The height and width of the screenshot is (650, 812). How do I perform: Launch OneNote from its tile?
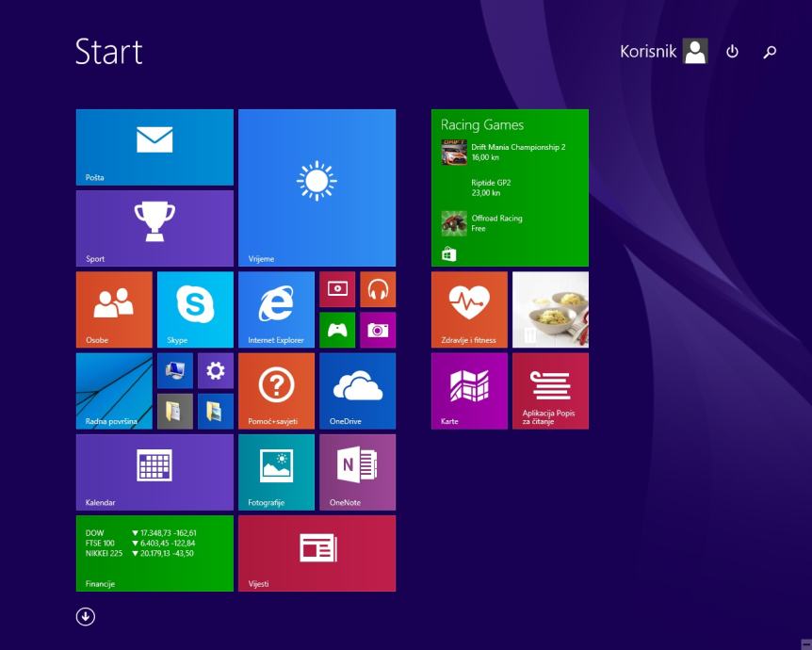pyautogui.click(x=358, y=472)
